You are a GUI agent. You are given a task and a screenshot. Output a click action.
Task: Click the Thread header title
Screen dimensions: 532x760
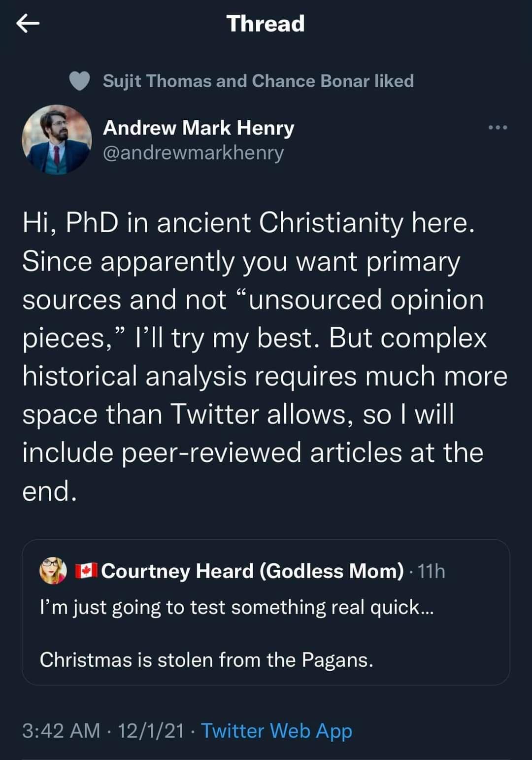(x=266, y=24)
